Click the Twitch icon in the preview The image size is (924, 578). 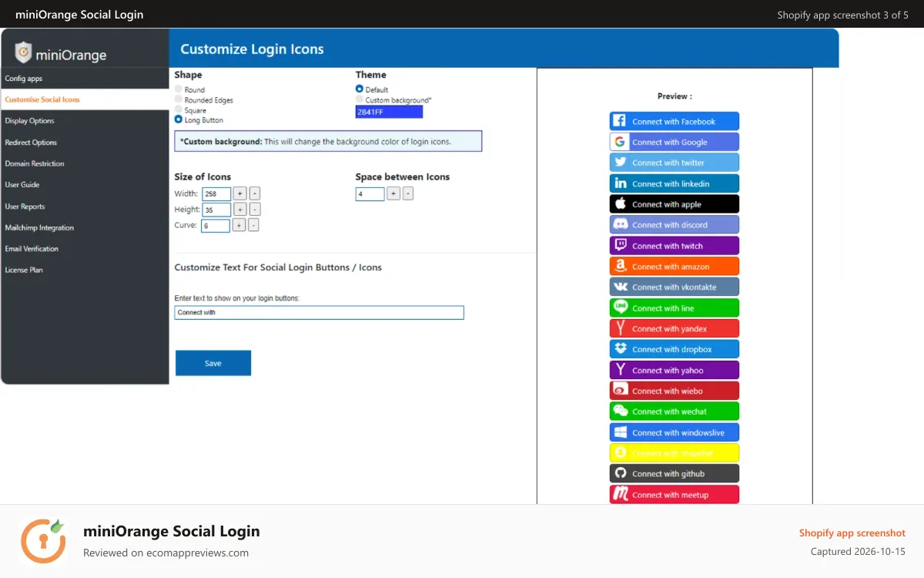click(620, 246)
